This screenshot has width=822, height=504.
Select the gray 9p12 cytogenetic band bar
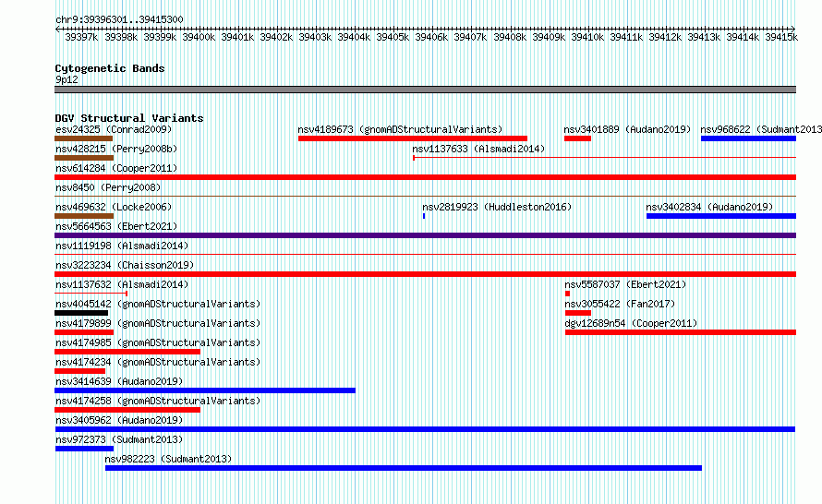tap(425, 90)
